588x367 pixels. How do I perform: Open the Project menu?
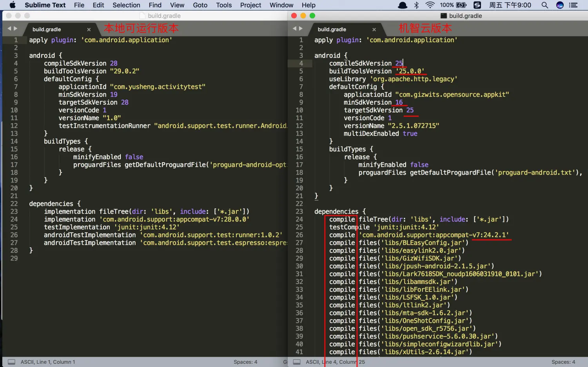(x=250, y=5)
